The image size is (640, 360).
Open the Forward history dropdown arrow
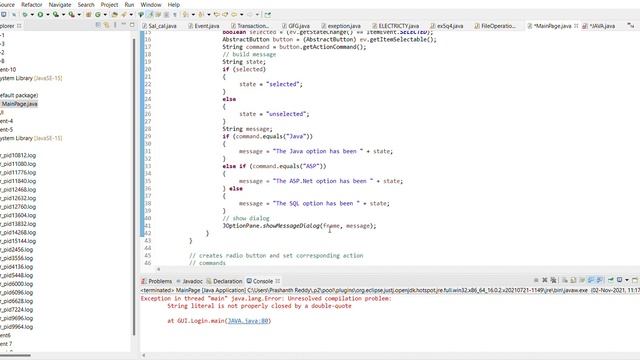(x=257, y=15)
